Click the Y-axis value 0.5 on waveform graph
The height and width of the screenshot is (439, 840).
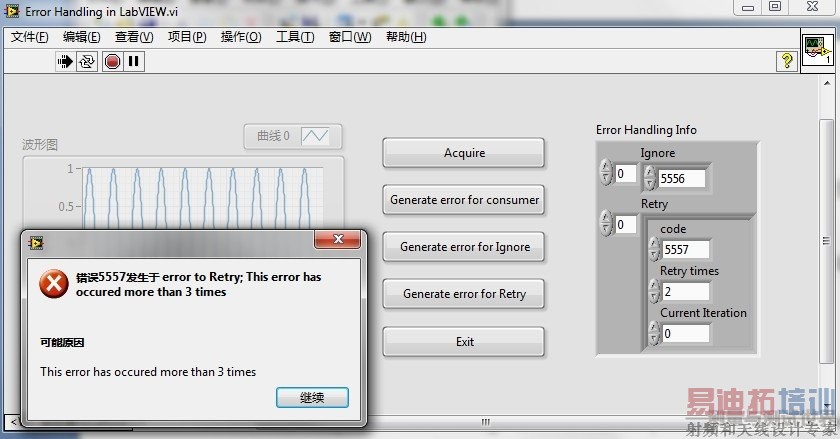(x=66, y=206)
